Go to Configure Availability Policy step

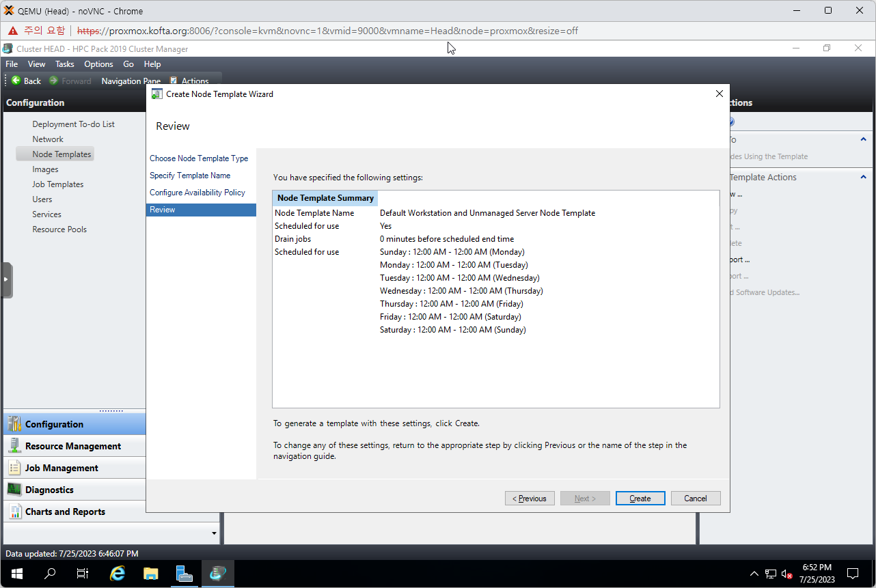(197, 193)
